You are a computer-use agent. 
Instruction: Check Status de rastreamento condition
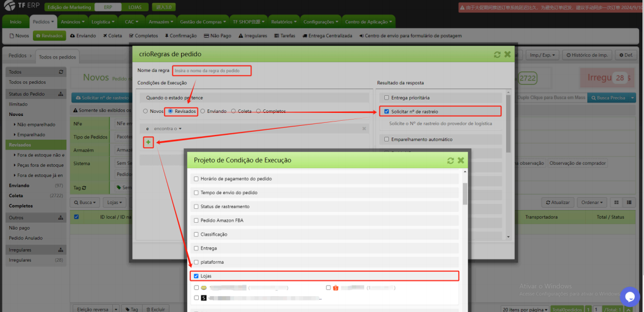click(x=196, y=206)
